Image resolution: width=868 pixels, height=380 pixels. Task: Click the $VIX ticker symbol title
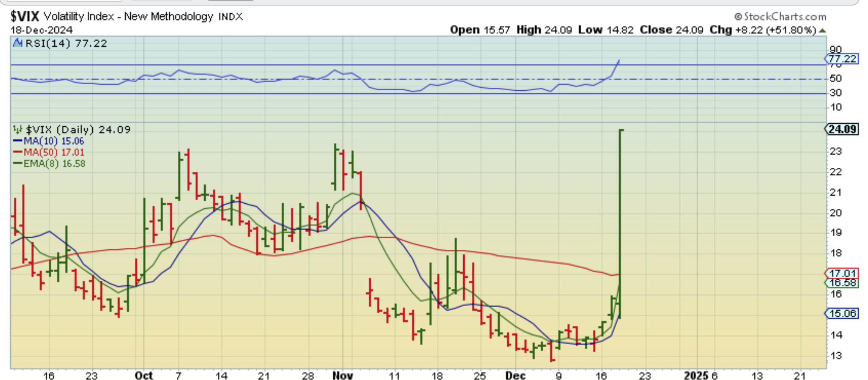click(25, 17)
